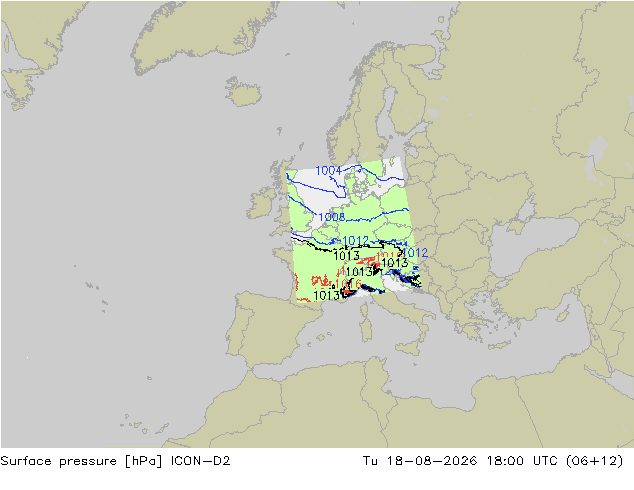This screenshot has width=634, height=490.
Task: Click the '(06+12)' forecast run text
Action: point(594,461)
